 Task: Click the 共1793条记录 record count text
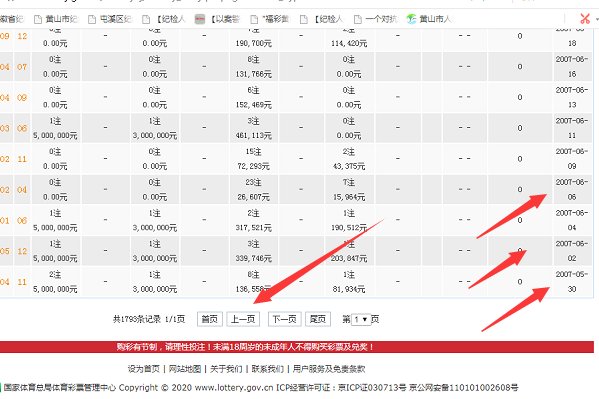(137, 319)
